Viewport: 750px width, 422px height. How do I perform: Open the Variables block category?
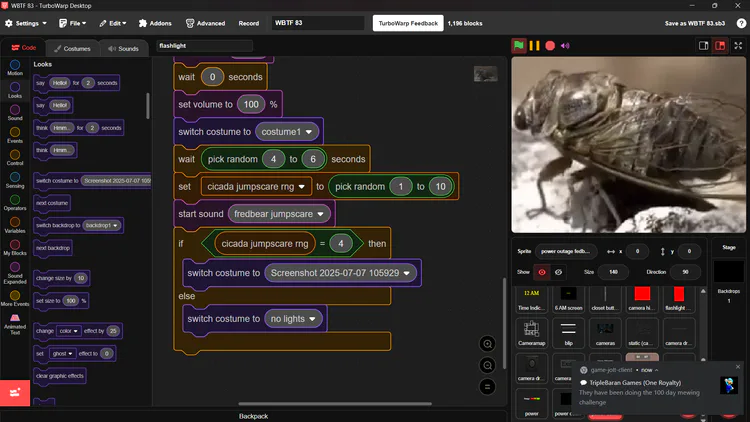(x=15, y=225)
